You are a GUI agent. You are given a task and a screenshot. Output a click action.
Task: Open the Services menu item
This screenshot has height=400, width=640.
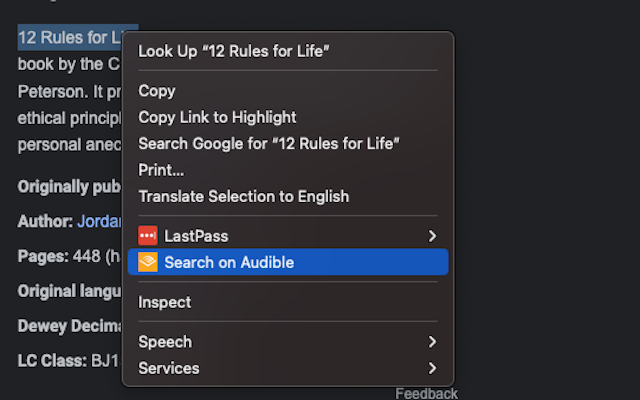click(x=288, y=368)
